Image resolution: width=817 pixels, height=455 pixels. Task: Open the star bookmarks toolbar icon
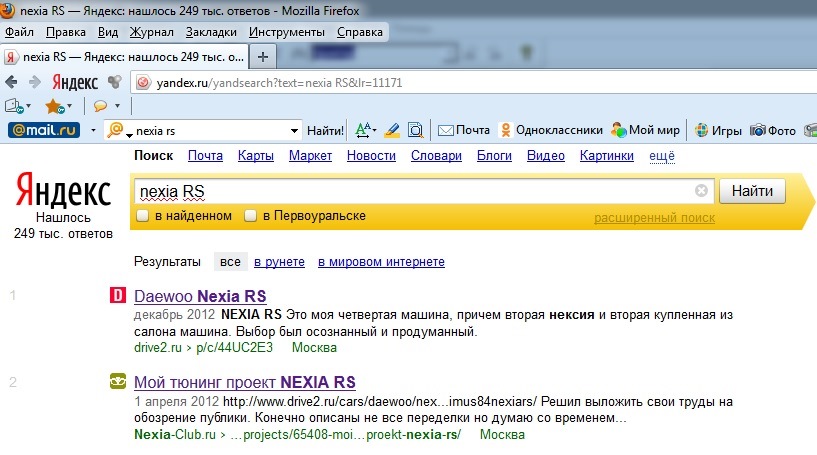click(55, 106)
